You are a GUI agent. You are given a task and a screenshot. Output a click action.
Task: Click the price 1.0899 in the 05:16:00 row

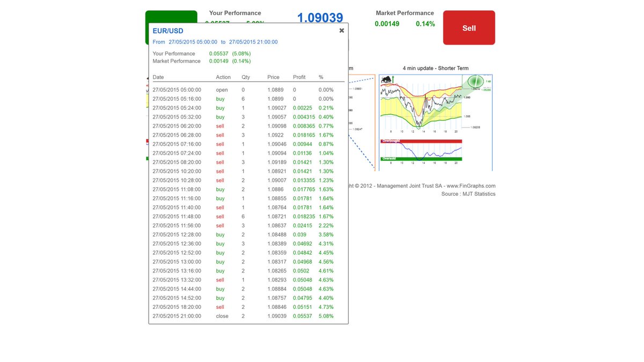tap(276, 99)
